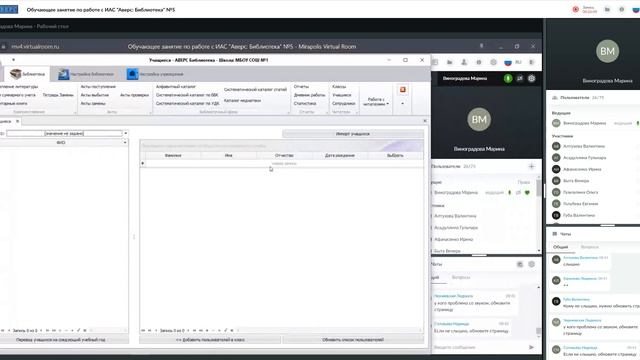Expand the arrow below the orange ribbon icon
The height and width of the screenshot is (360, 640).
(x=403, y=103)
